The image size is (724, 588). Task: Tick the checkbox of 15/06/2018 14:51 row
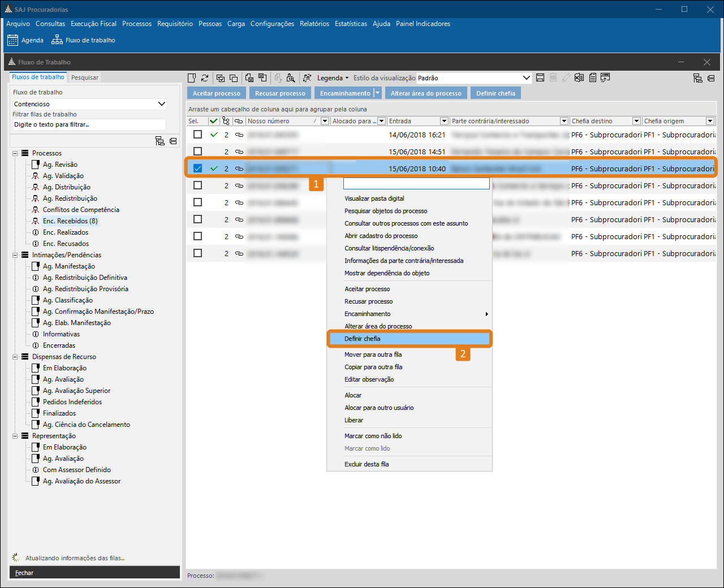(197, 152)
